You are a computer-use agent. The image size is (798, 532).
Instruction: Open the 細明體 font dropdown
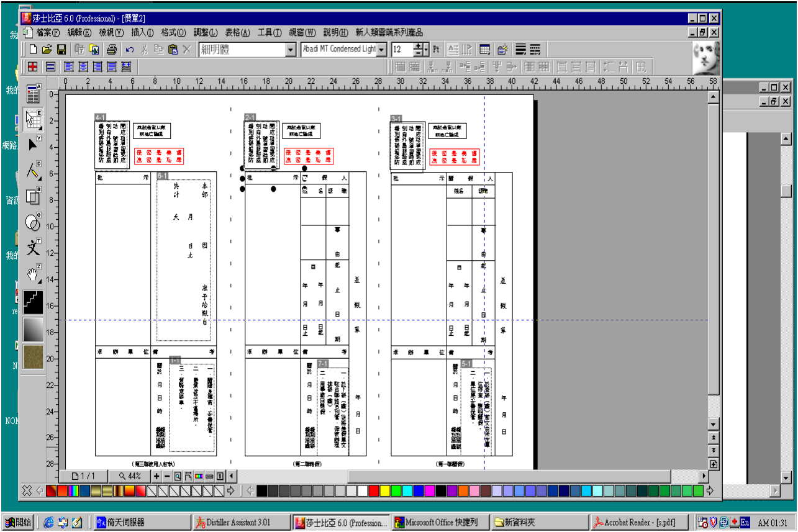[x=291, y=50]
